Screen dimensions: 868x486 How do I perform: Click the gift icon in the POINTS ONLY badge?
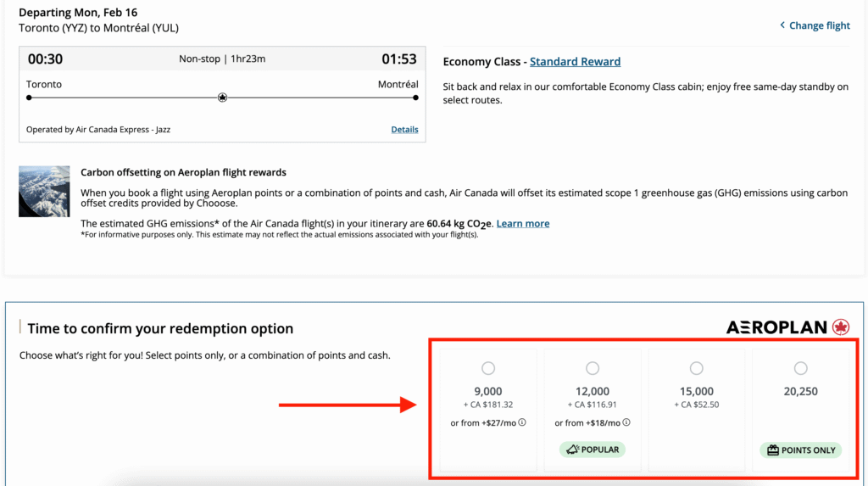[772, 450]
